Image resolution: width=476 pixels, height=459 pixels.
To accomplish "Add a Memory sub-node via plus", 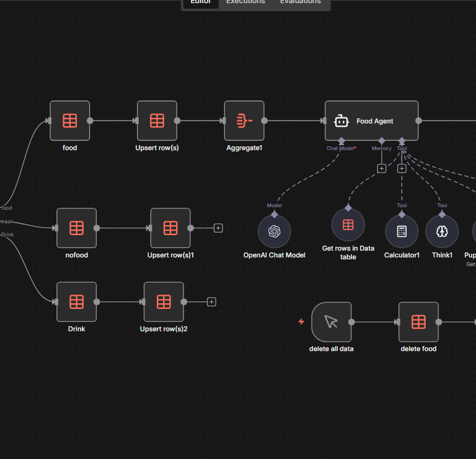I will 382,168.
